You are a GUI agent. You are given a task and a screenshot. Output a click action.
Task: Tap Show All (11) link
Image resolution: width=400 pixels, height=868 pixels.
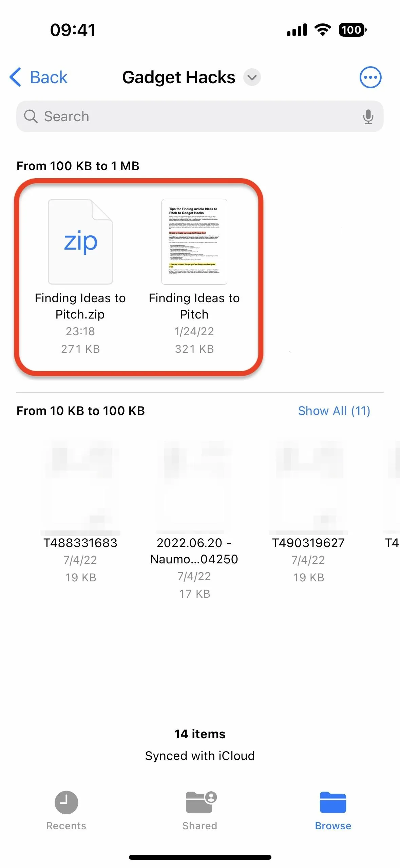click(x=334, y=411)
